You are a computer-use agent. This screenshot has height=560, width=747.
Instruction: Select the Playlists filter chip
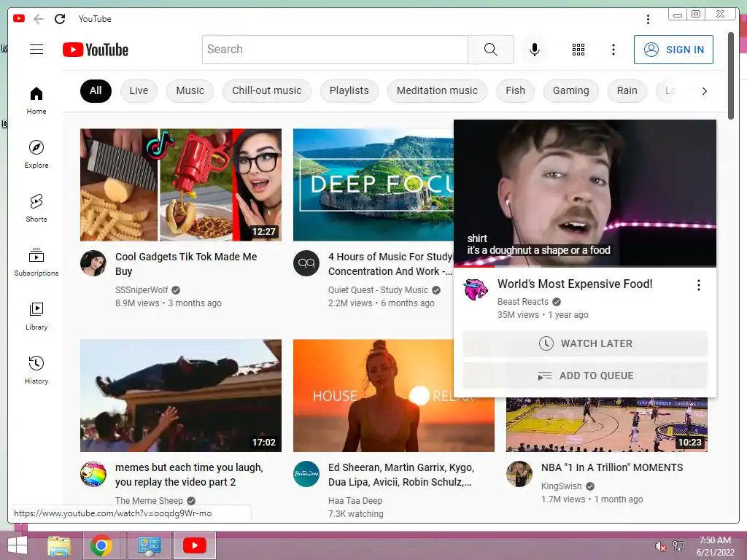[349, 91]
